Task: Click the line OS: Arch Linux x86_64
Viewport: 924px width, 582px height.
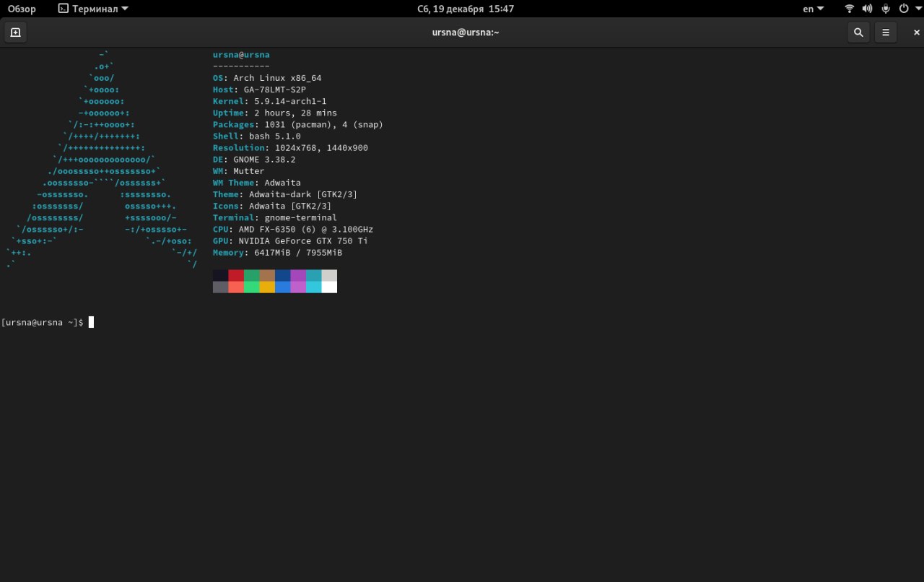Action: pyautogui.click(x=267, y=78)
